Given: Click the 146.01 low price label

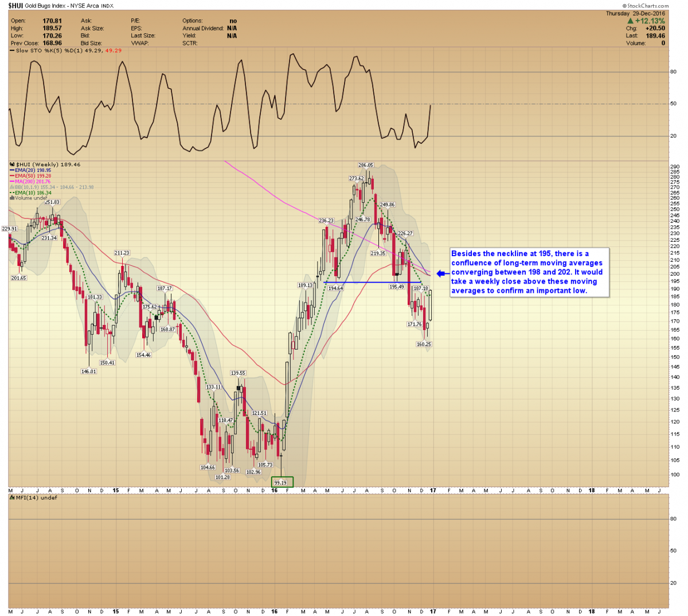Looking at the screenshot, I should pos(88,371).
